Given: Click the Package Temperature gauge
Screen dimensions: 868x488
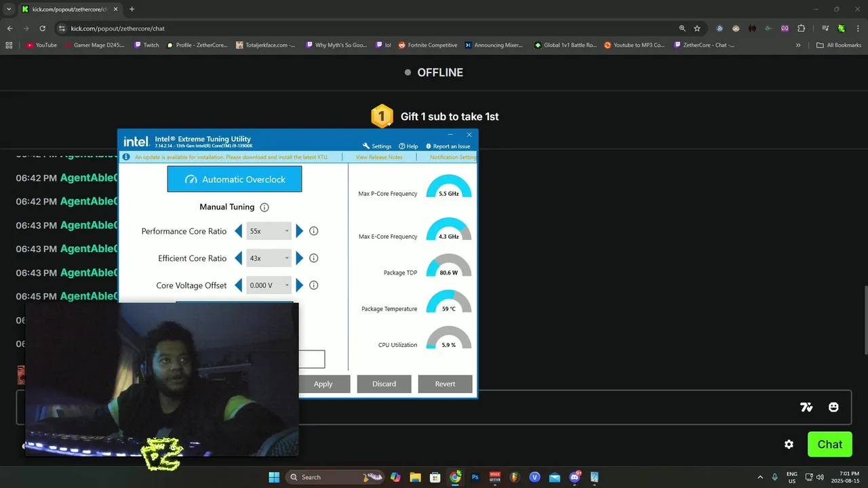Looking at the screenshot, I should point(448,302).
